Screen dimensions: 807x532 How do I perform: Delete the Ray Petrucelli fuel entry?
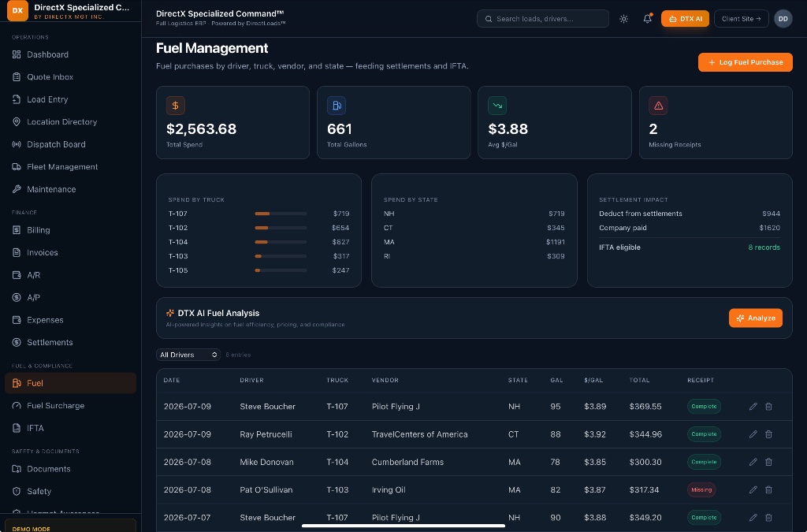(x=768, y=434)
